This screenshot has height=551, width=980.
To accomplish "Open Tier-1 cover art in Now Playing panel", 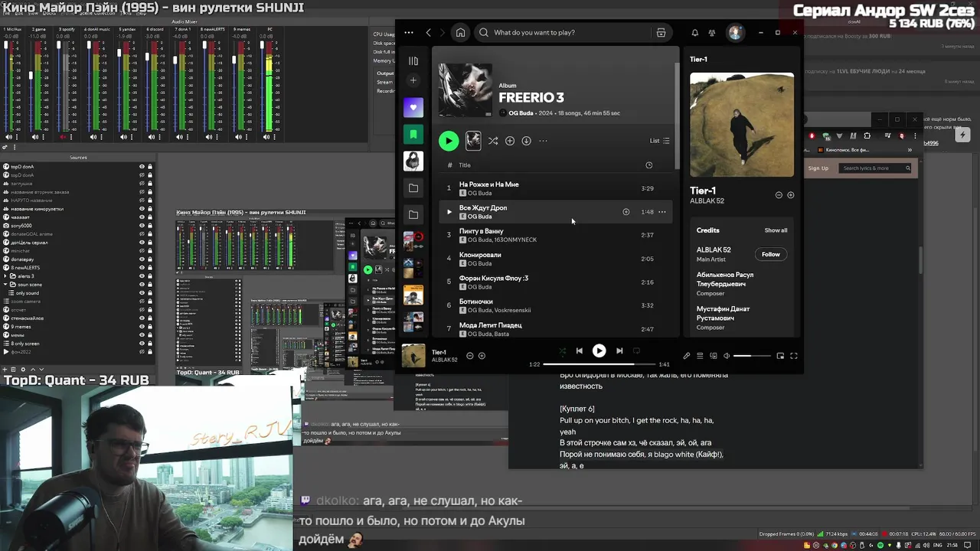I will [x=742, y=125].
